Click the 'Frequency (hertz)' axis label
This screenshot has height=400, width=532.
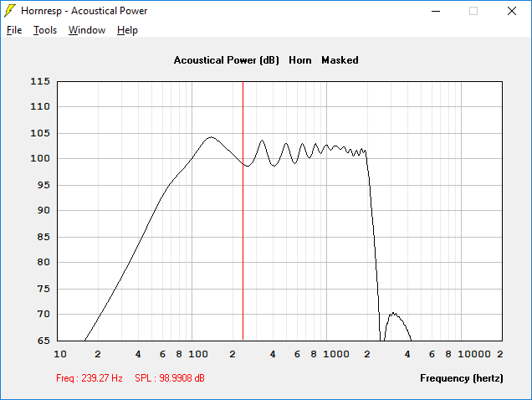(x=462, y=378)
